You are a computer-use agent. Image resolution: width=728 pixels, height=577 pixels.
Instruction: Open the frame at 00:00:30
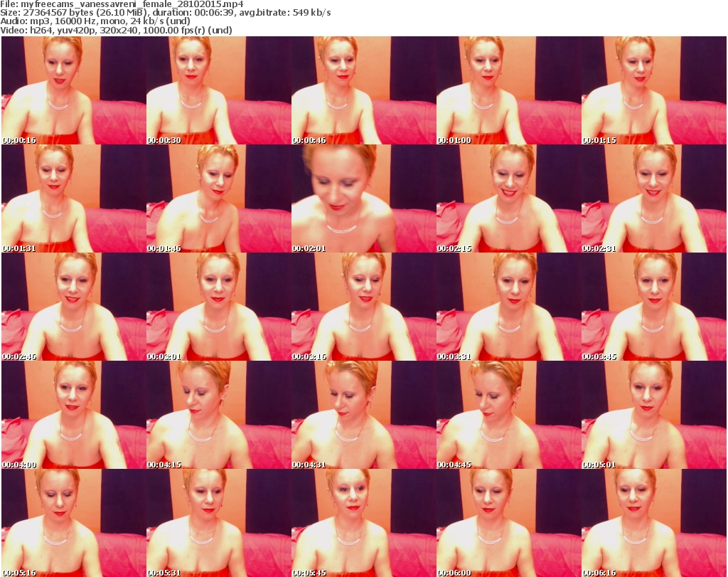click(x=219, y=90)
